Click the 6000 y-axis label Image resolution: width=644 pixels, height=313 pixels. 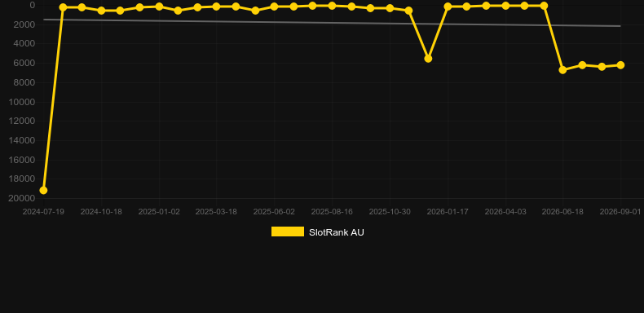click(x=24, y=64)
